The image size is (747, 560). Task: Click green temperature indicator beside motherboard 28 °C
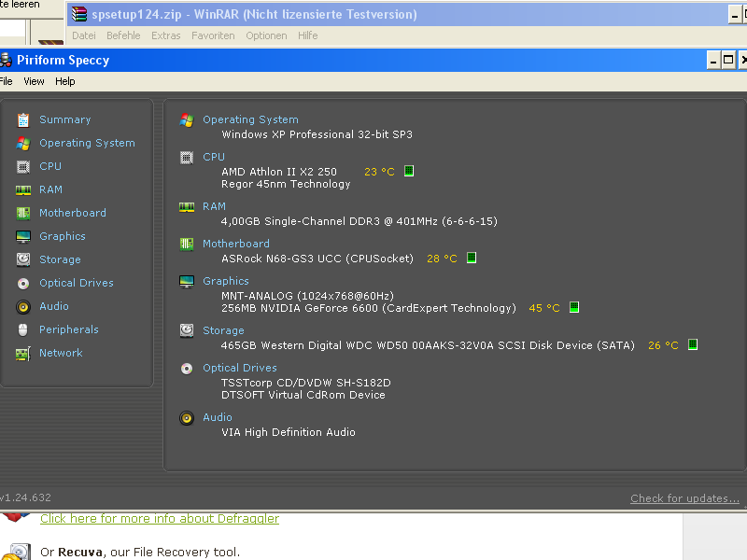pyautogui.click(x=472, y=258)
